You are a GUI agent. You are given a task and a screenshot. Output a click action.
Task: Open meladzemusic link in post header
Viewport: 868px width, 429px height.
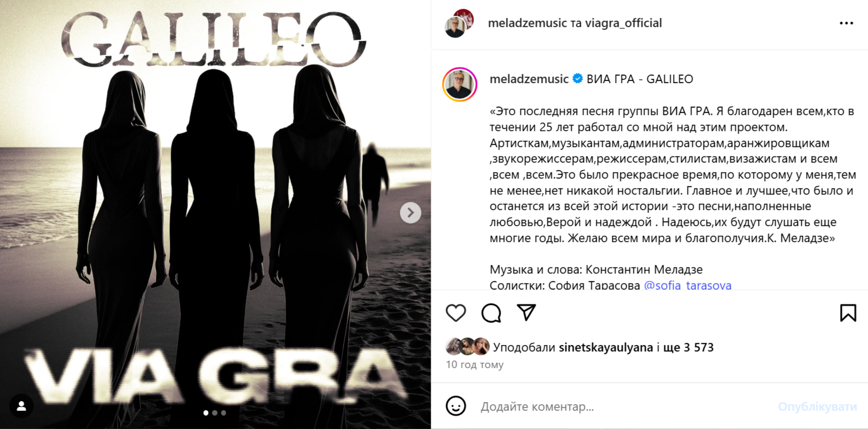527,23
